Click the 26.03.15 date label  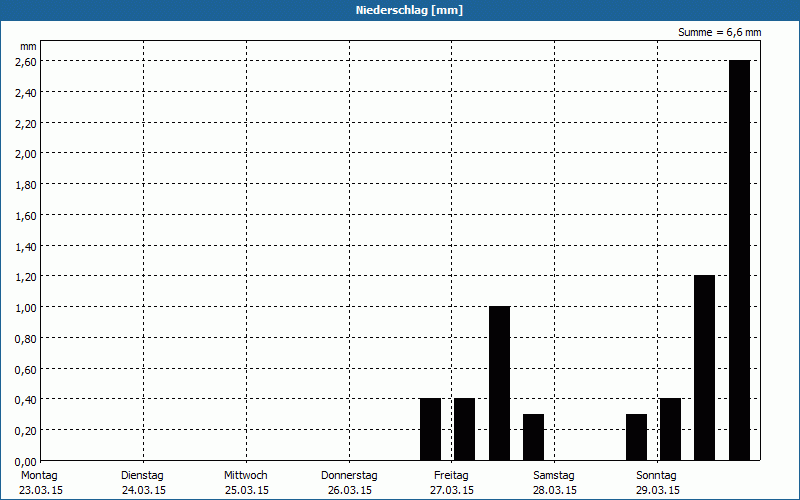(350, 490)
